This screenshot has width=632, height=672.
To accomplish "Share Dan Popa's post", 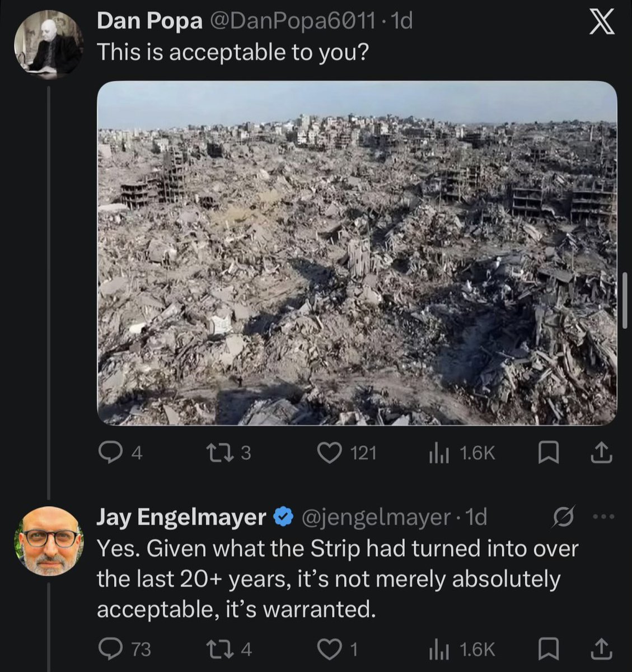I will [601, 453].
